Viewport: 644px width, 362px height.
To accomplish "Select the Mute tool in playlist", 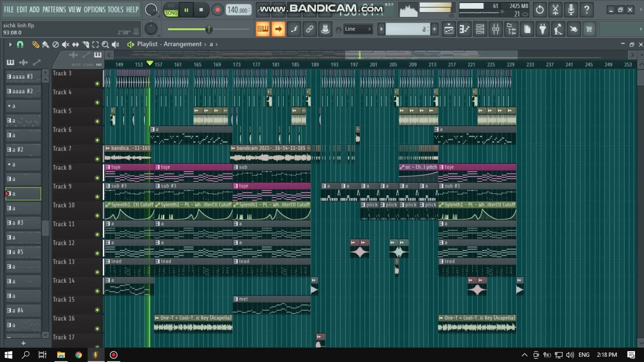I will [65, 44].
